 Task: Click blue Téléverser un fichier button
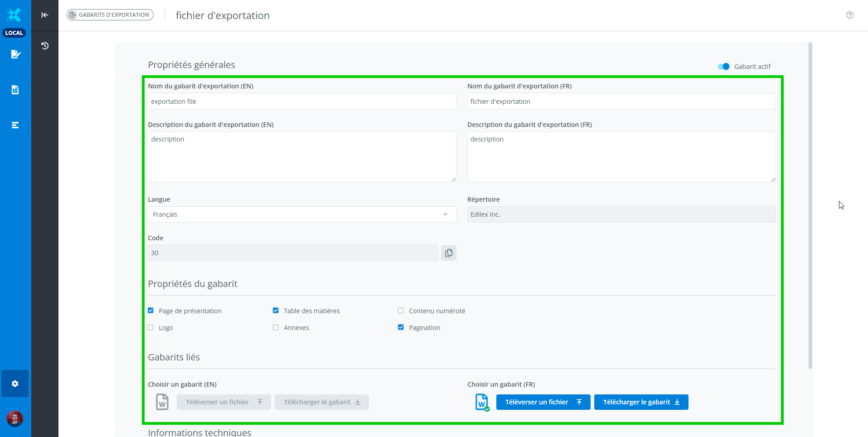543,402
